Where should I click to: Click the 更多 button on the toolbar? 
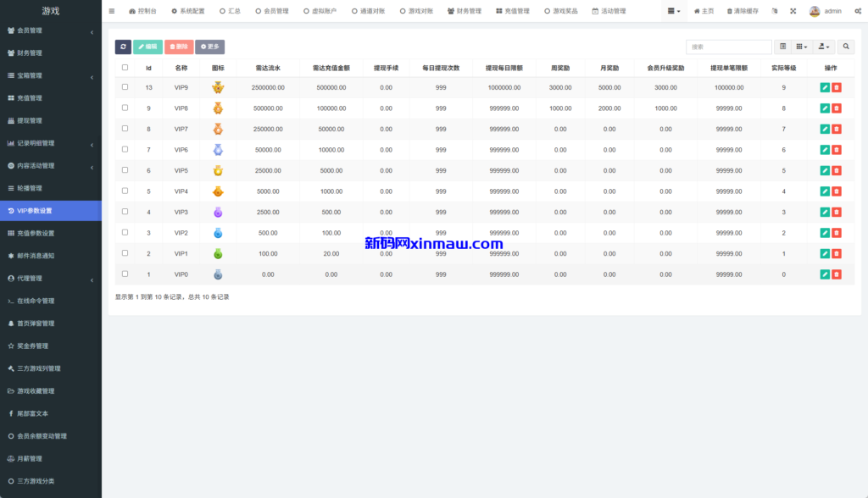pos(209,47)
